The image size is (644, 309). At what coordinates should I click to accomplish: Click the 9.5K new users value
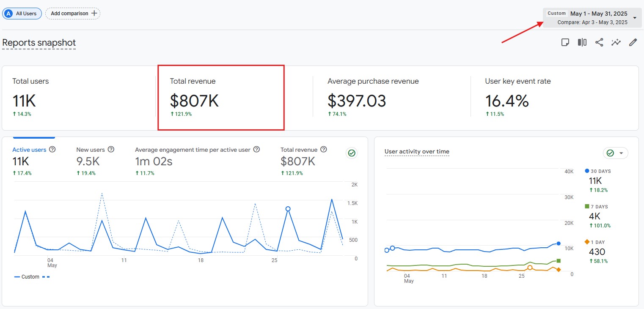(88, 161)
